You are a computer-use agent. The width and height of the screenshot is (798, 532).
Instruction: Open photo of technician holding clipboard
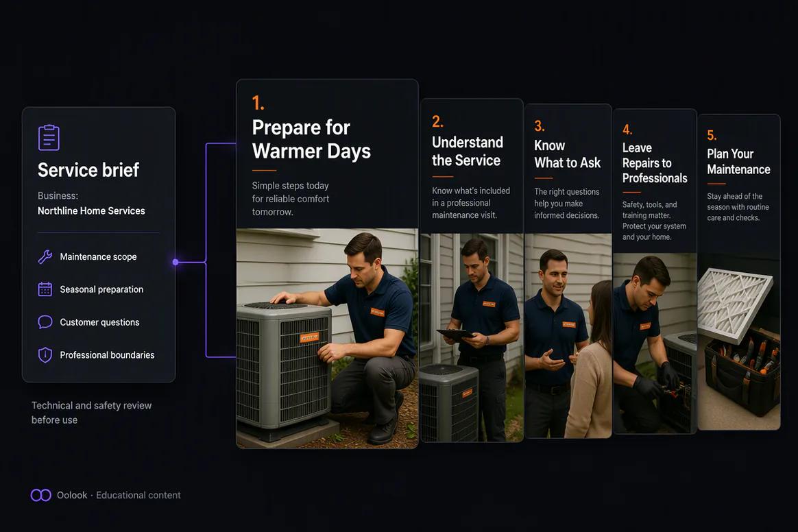[472, 337]
